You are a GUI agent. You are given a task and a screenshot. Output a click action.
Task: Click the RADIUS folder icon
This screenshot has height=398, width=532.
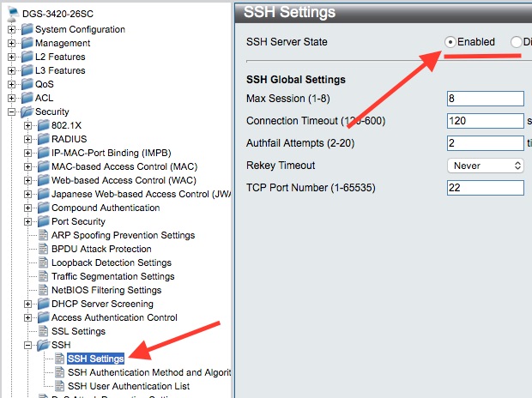42,139
